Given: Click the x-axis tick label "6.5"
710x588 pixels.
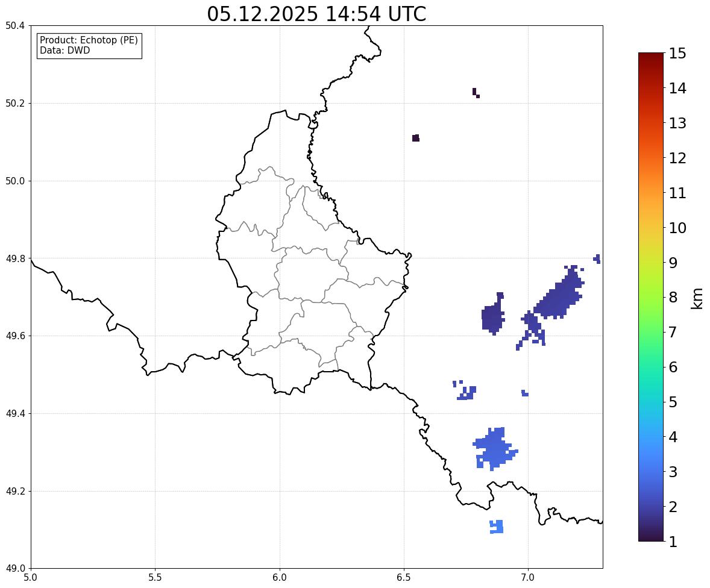Looking at the screenshot, I should click(404, 578).
